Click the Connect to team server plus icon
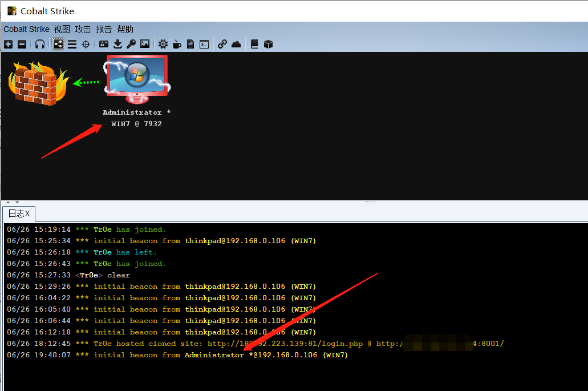Image resolution: width=588 pixels, height=391 pixels. [8, 45]
